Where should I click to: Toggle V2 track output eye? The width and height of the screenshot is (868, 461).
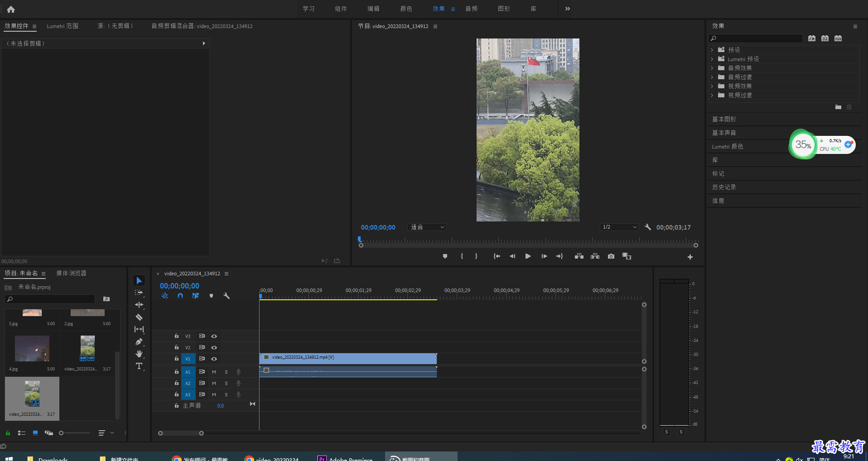(214, 348)
